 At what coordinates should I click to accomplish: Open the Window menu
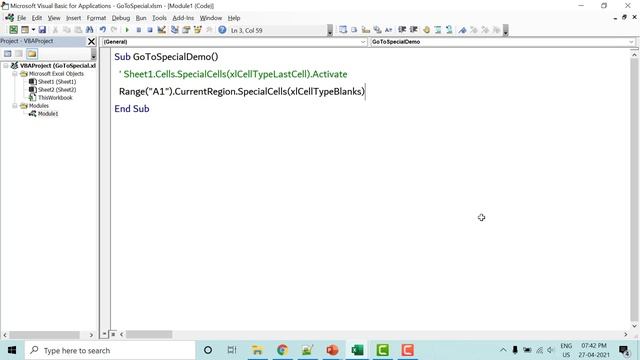[x=211, y=18]
